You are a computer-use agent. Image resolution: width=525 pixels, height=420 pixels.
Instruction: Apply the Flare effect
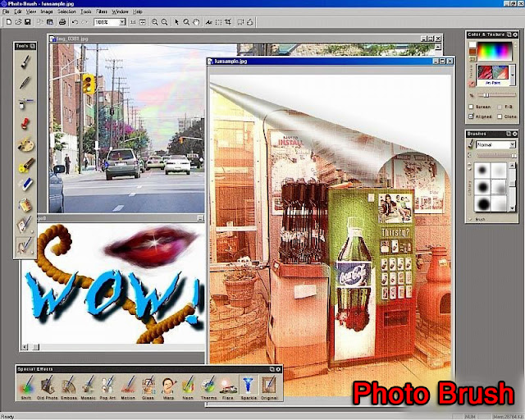pyautogui.click(x=228, y=387)
